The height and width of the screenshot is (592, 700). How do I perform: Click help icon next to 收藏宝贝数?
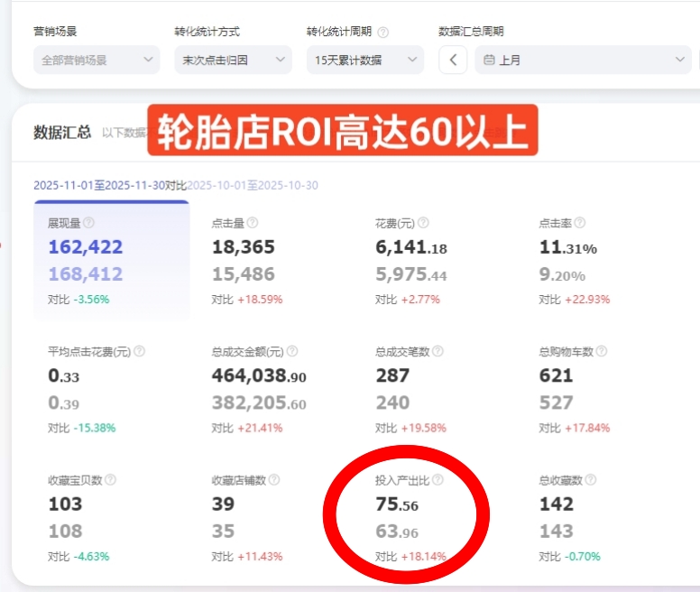[x=111, y=479]
